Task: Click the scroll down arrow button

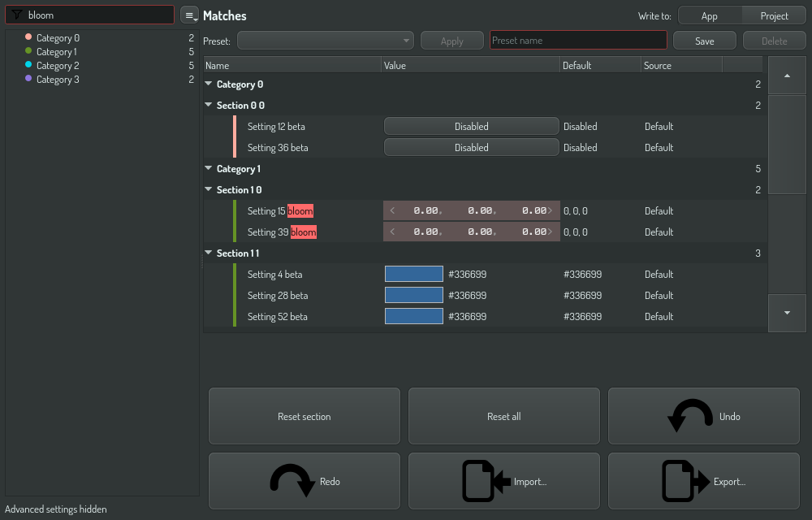Action: 787,313
